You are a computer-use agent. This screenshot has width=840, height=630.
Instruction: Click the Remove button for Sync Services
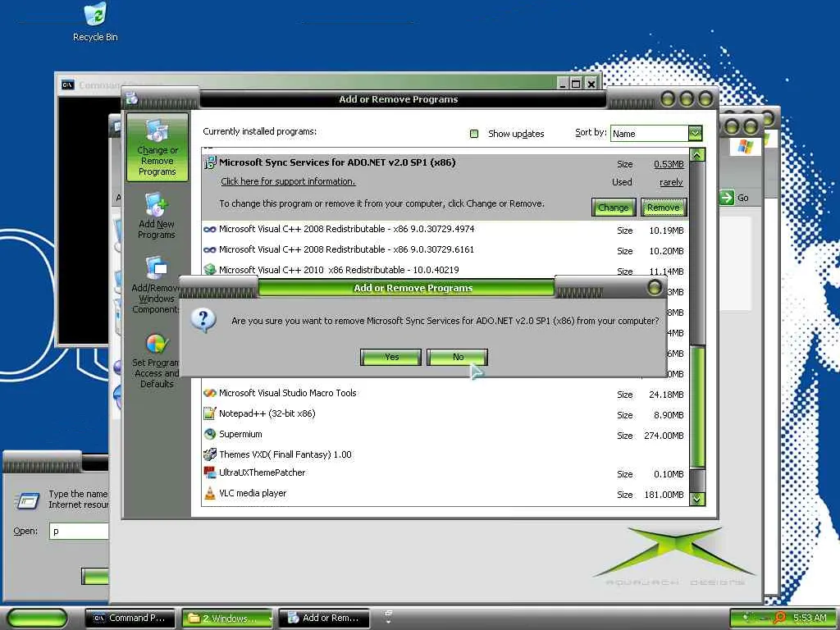click(x=663, y=208)
